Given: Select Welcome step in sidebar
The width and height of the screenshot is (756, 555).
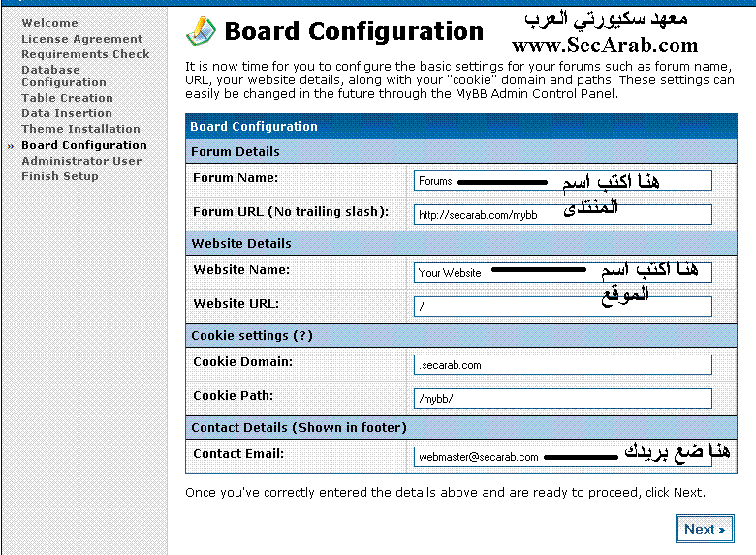Looking at the screenshot, I should 49,23.
